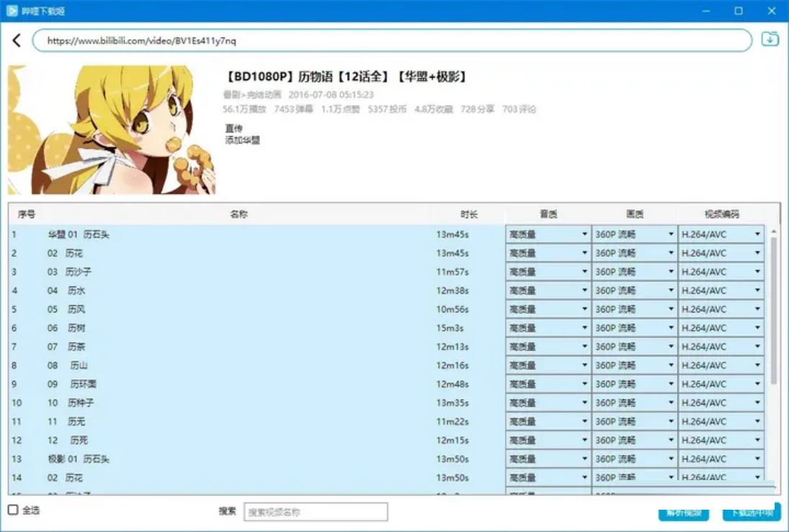The image size is (789, 532).
Task: Open codec dropdown for row 12
Action: tap(721, 441)
